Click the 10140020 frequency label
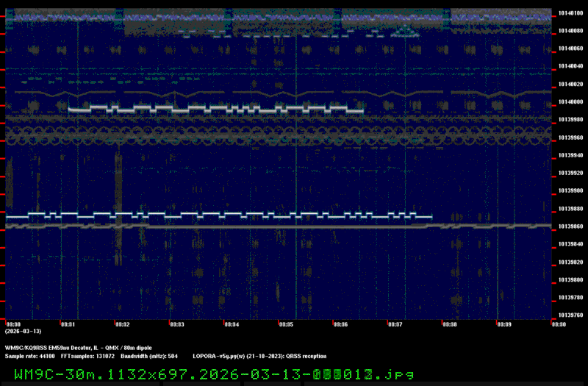The width and height of the screenshot is (588, 386). click(x=570, y=84)
